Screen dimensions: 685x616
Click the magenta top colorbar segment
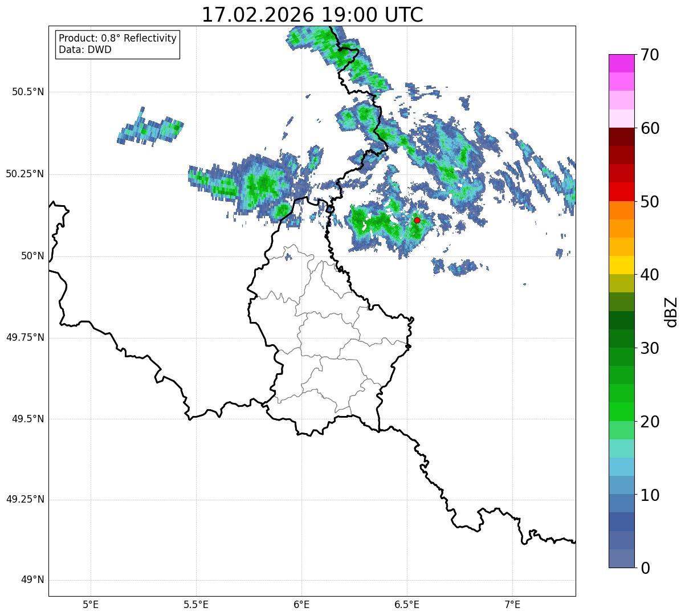(x=621, y=63)
